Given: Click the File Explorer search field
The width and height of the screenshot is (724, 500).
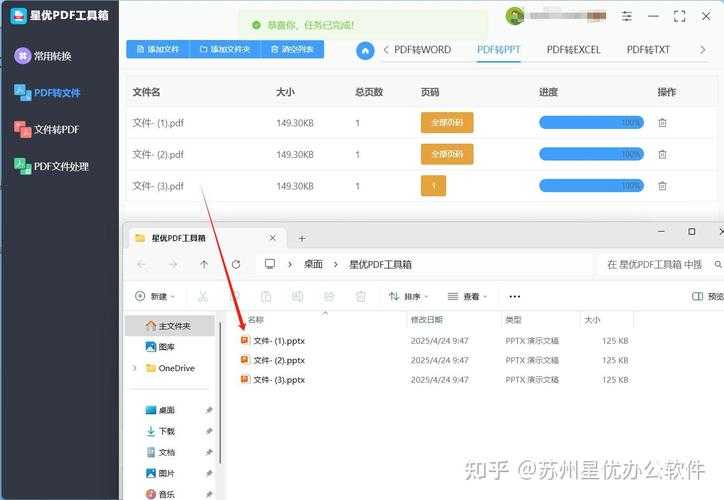Looking at the screenshot, I should pos(660,264).
